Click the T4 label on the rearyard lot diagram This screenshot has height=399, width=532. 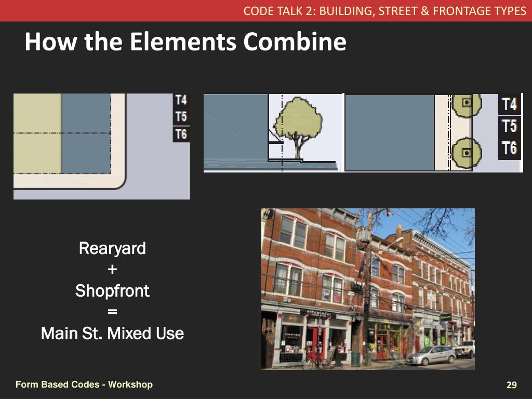181,100
